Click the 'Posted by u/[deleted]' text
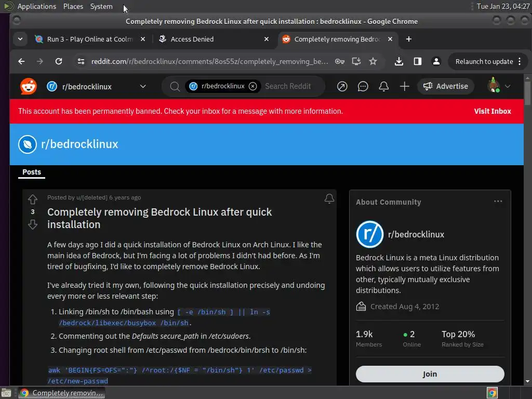The image size is (532, 399). pos(77,197)
